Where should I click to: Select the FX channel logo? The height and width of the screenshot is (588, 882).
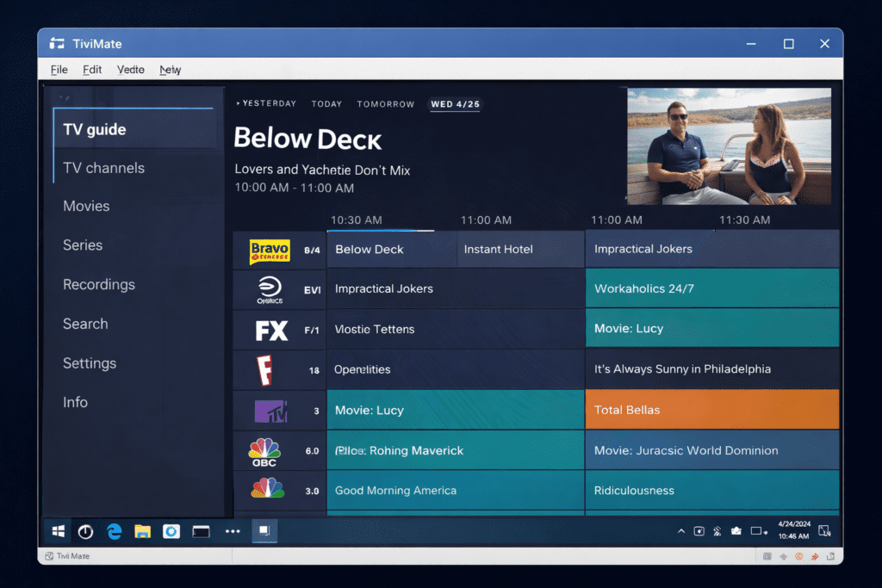pyautogui.click(x=271, y=331)
